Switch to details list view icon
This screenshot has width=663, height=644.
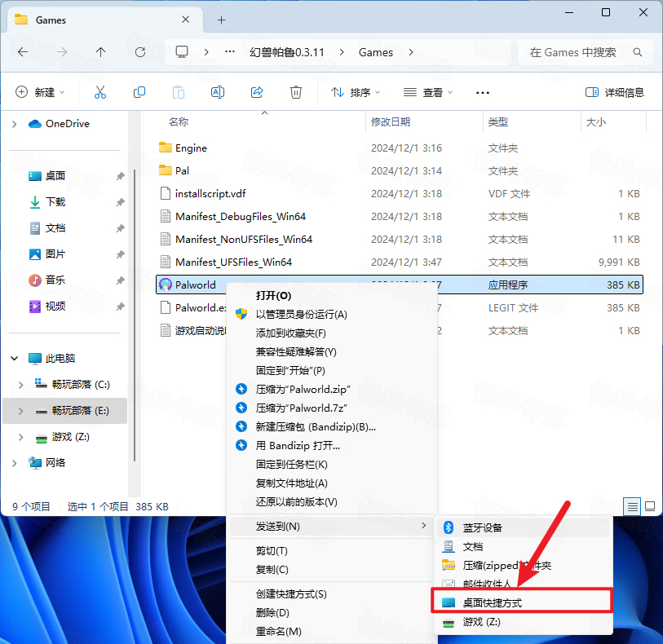click(632, 506)
